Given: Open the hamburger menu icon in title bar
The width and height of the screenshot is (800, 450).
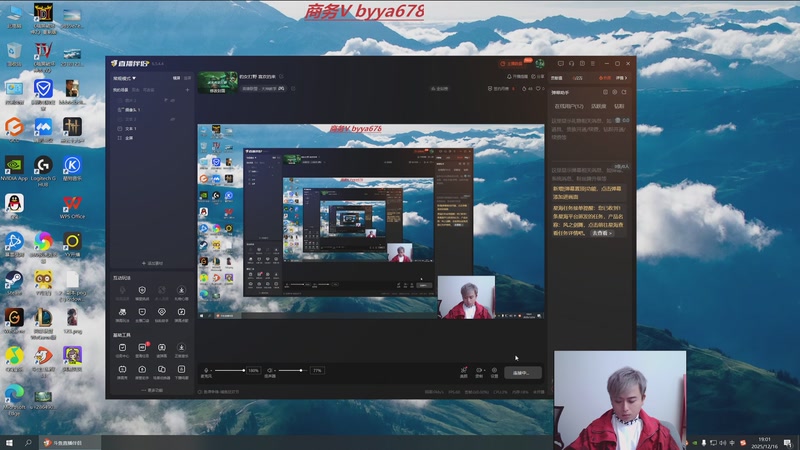Looking at the screenshot, I should tap(593, 63).
